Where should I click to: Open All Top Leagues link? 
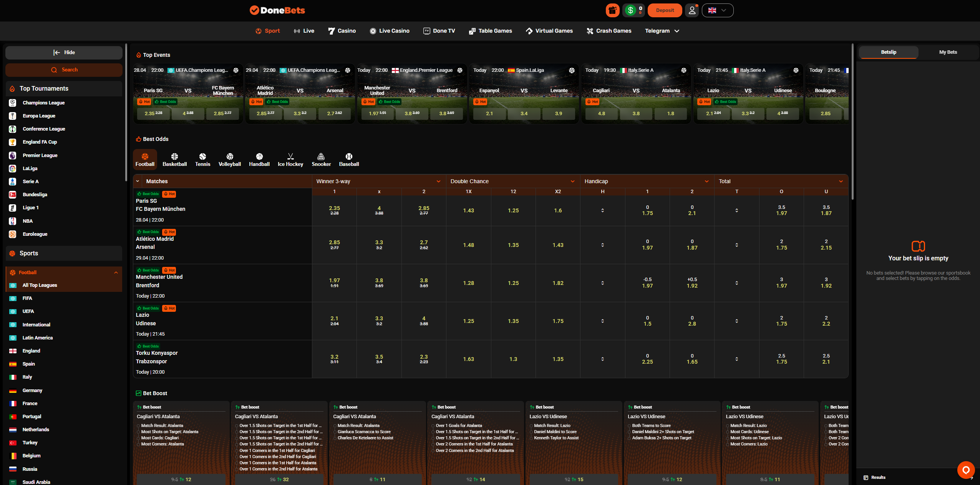click(40, 285)
